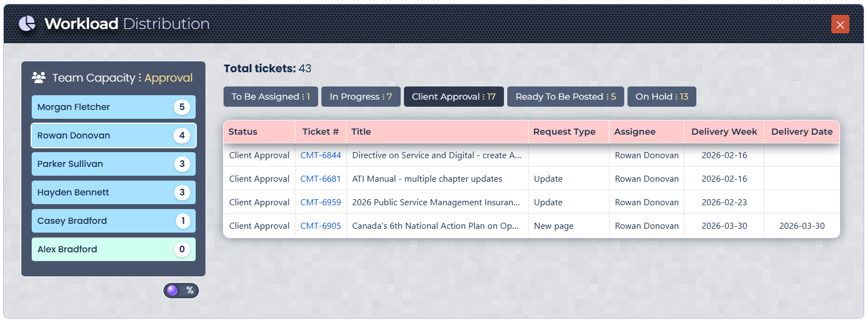The image size is (868, 324).
Task: Filter by To Be Assigned status
Action: click(x=271, y=97)
